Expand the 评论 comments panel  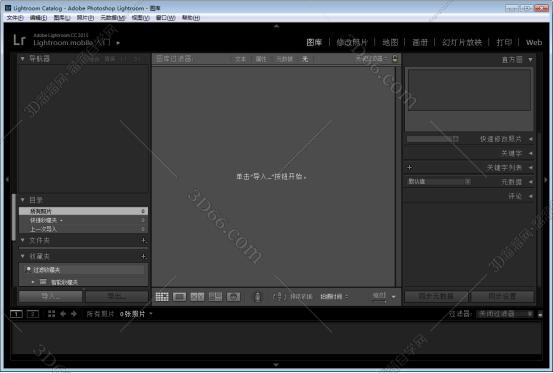[531, 196]
